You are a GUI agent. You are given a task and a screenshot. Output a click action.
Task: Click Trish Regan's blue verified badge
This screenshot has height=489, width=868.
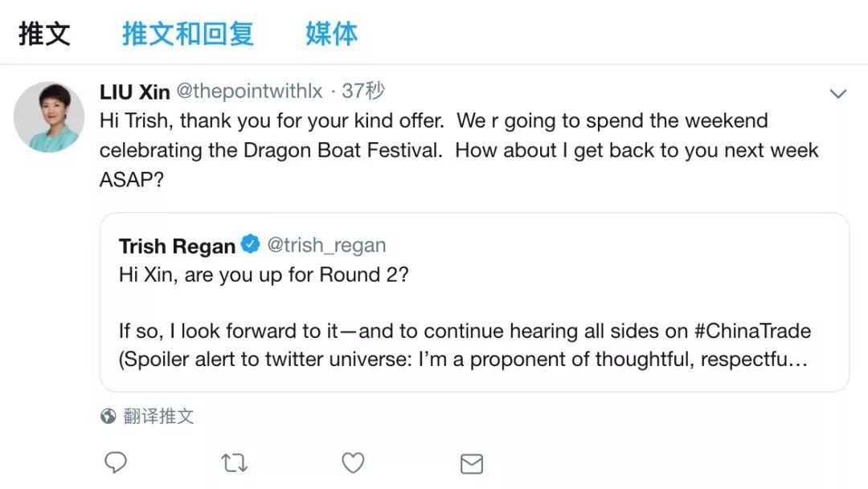[251, 244]
